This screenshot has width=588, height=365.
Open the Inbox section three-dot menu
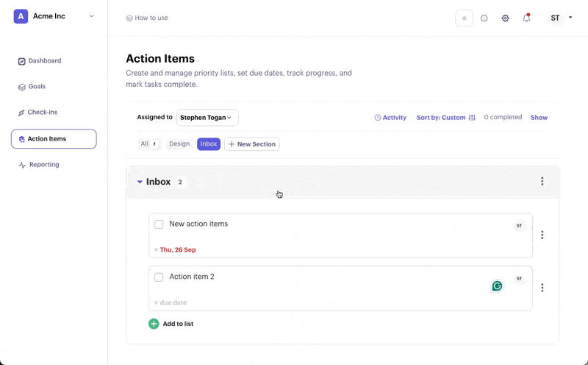(x=542, y=181)
